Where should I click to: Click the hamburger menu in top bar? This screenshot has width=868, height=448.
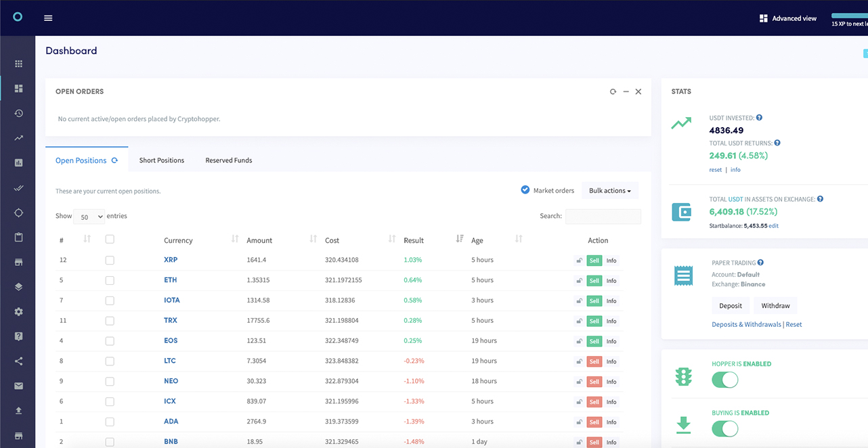(47, 18)
